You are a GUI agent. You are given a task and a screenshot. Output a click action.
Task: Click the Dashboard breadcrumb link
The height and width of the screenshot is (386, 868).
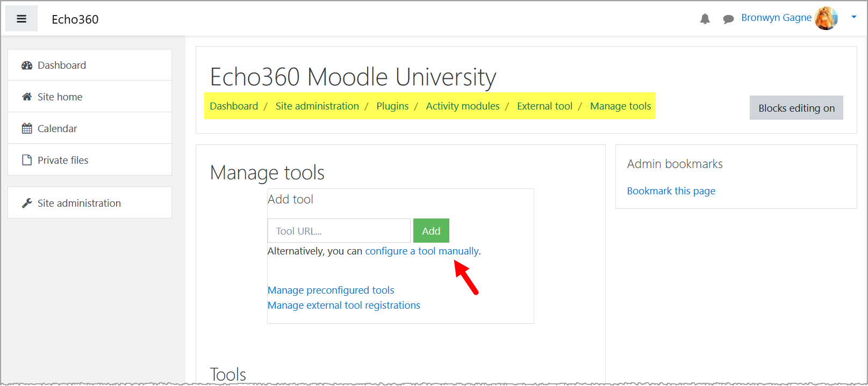point(234,106)
